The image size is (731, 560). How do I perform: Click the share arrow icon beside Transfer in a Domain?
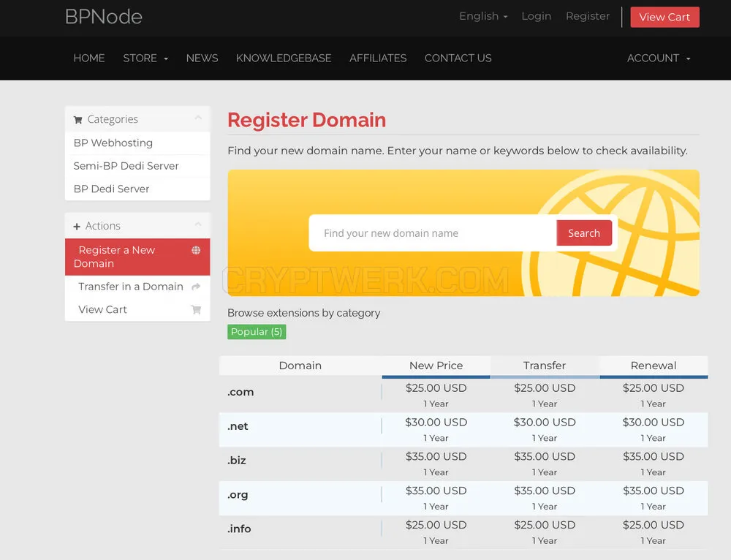pos(196,287)
